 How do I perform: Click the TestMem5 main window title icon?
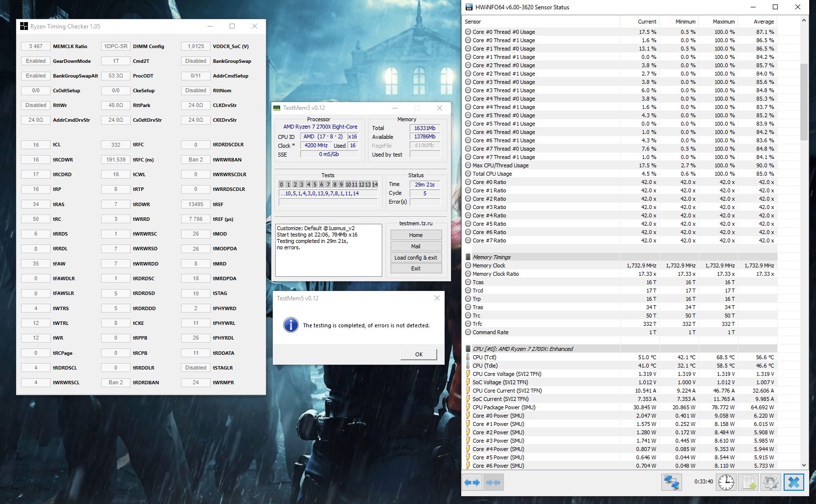(277, 108)
